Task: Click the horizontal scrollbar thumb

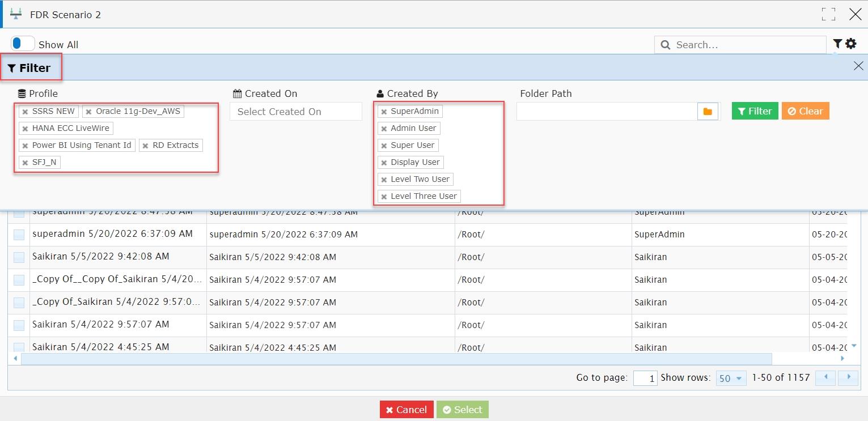Action: coord(396,359)
